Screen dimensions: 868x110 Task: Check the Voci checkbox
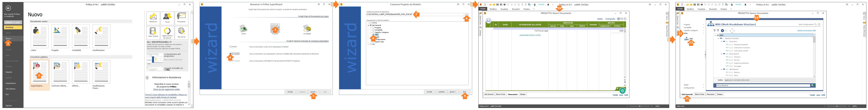point(371,44)
